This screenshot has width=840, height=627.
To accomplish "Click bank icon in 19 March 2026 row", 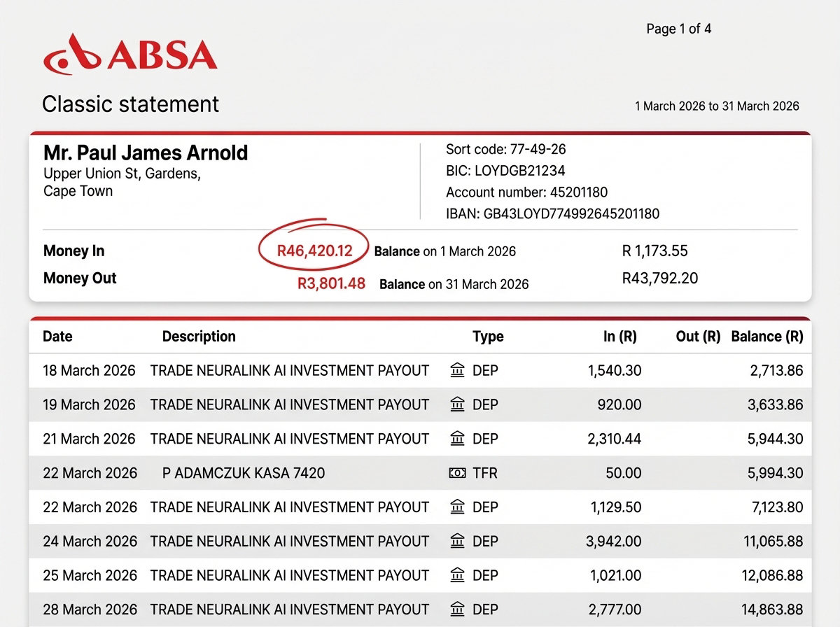I will tap(457, 404).
